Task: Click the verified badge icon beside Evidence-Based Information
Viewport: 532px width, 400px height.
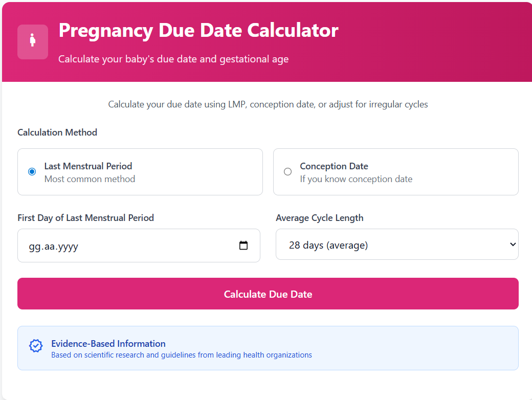Action: (x=35, y=346)
